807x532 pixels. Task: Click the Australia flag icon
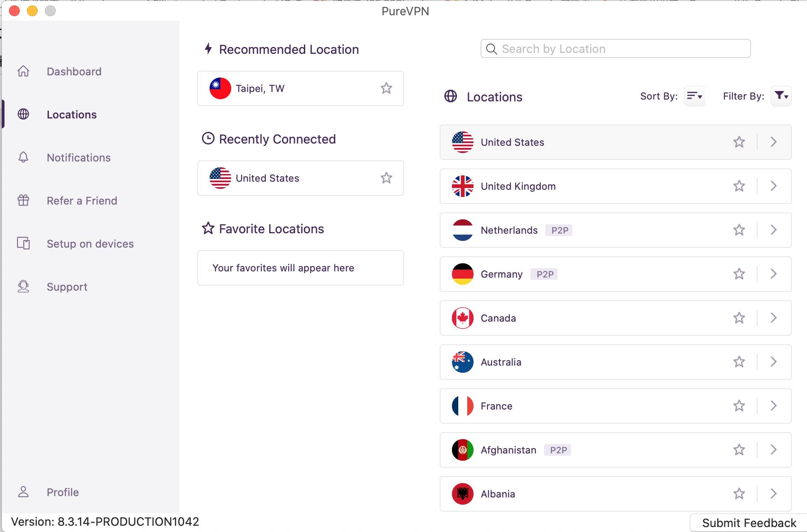pyautogui.click(x=463, y=362)
